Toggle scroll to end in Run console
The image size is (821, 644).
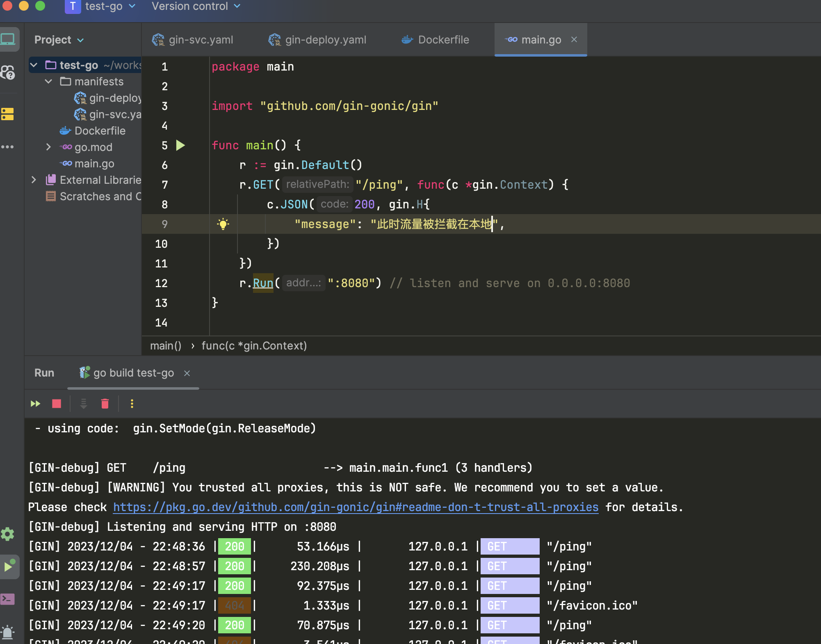coord(84,404)
